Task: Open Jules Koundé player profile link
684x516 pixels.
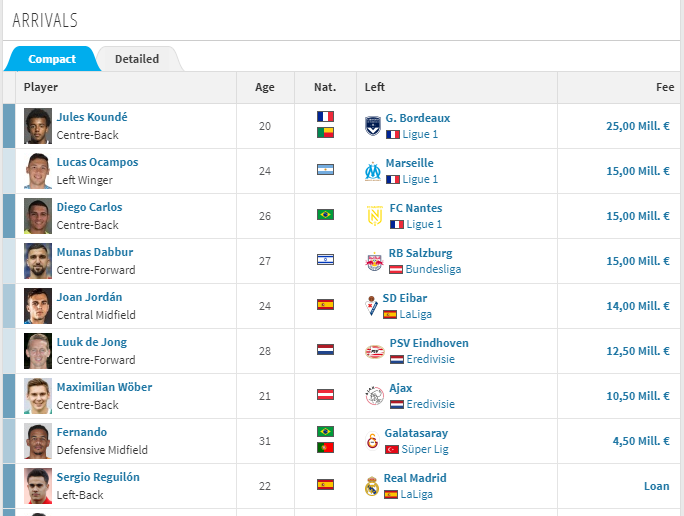Action: pyautogui.click(x=92, y=117)
